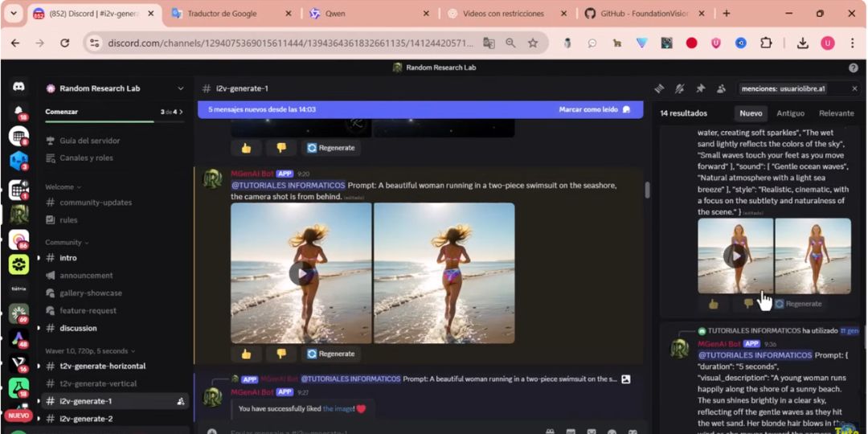Open rules channel
The image size is (868, 434).
tap(68, 219)
